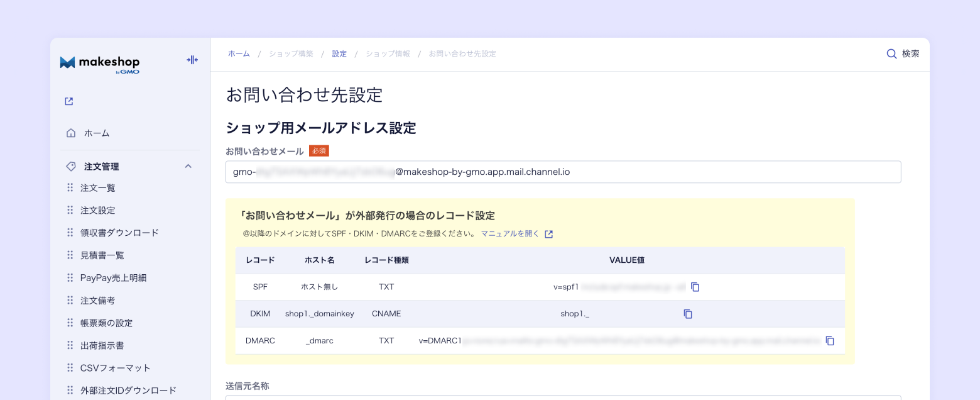Focus the お問い合わせメール input field
This screenshot has height=400, width=980.
(x=563, y=172)
